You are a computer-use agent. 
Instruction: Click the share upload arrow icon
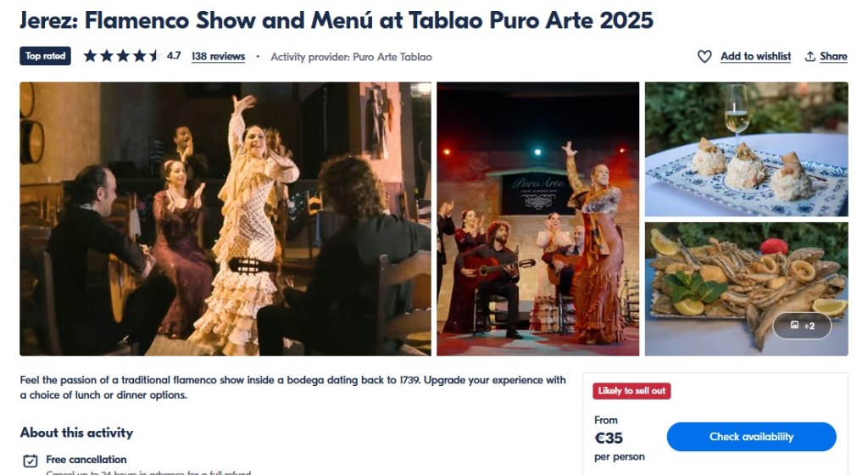click(x=810, y=57)
